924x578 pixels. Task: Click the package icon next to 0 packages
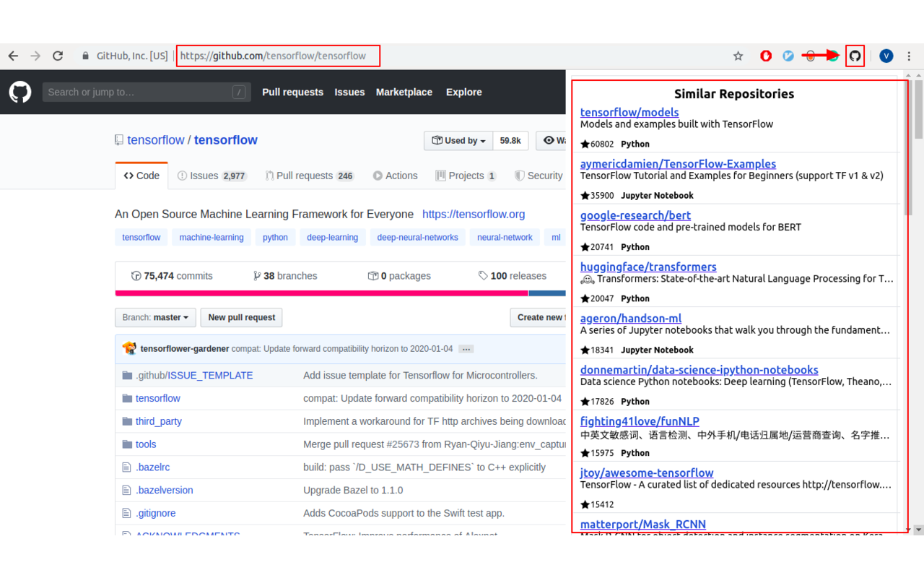point(373,275)
